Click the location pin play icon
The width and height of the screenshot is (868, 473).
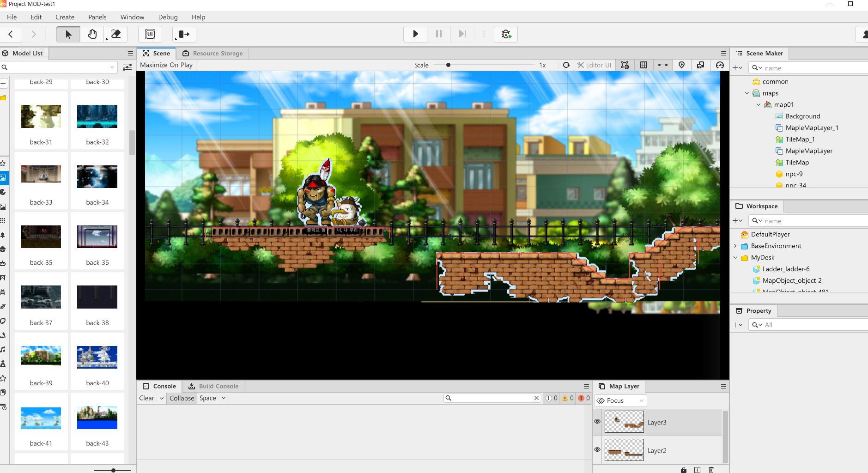(x=681, y=65)
